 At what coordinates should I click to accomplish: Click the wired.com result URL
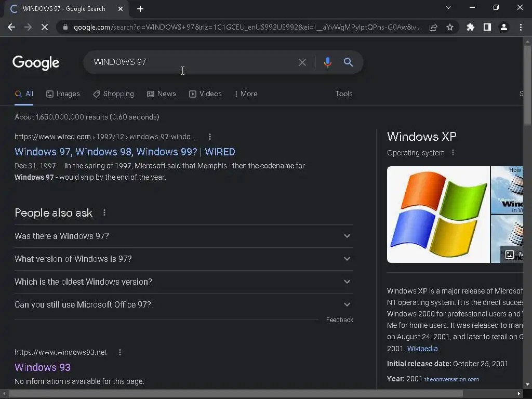(105, 137)
